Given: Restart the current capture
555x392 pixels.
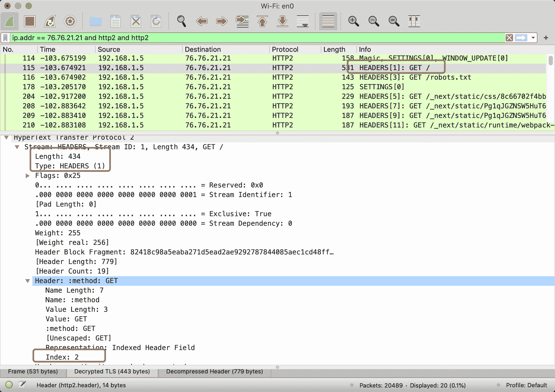Looking at the screenshot, I should tap(50, 21).
